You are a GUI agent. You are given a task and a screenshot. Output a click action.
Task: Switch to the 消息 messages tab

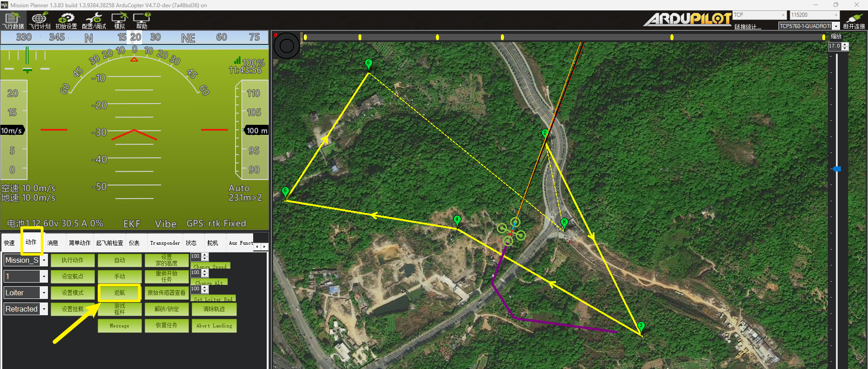(53, 243)
